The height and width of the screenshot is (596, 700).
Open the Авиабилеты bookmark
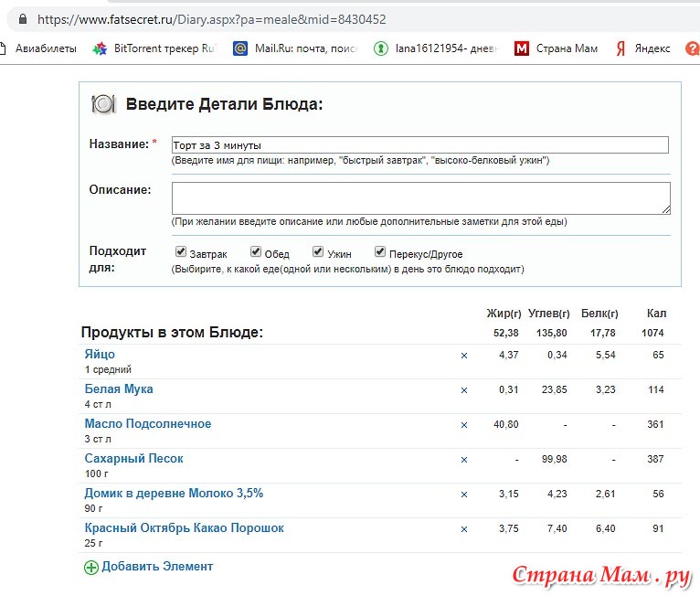point(38,48)
